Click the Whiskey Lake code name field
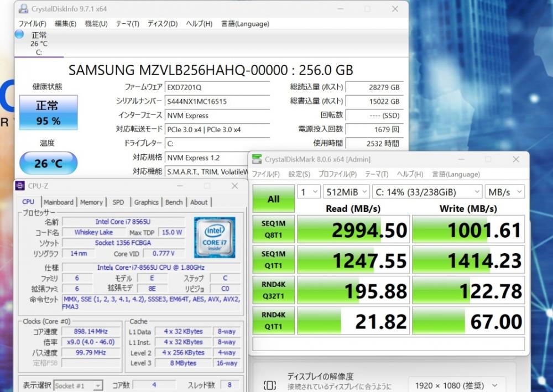Viewport: 553px width, 392px height. [x=93, y=232]
